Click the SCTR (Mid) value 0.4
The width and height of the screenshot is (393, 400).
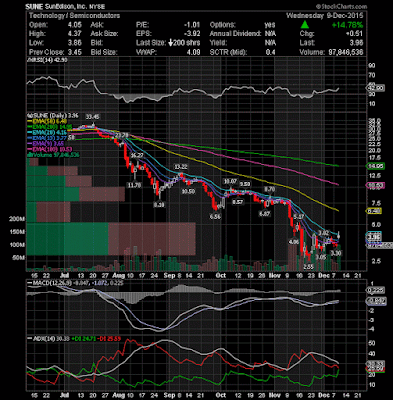click(x=271, y=52)
